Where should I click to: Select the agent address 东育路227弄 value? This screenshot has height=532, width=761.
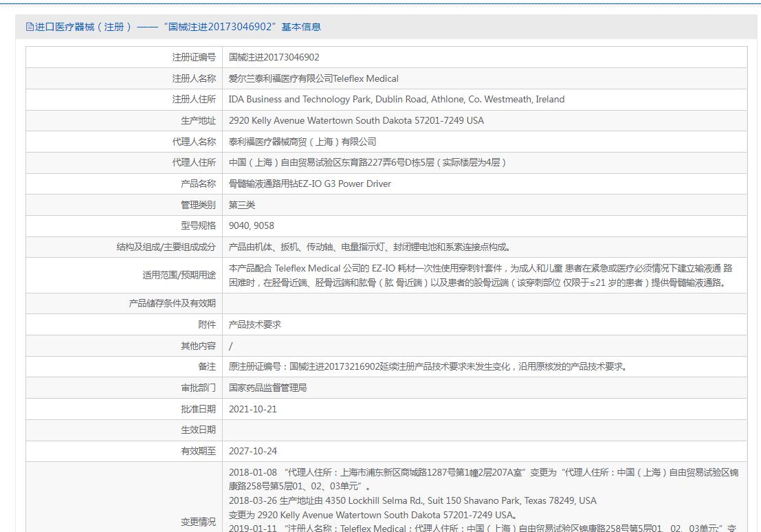pos(367,162)
